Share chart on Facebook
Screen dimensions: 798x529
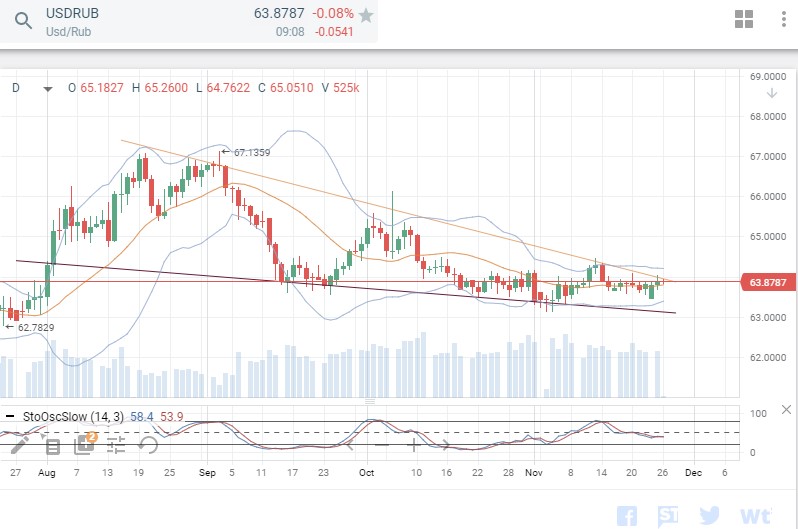pyautogui.click(x=626, y=516)
